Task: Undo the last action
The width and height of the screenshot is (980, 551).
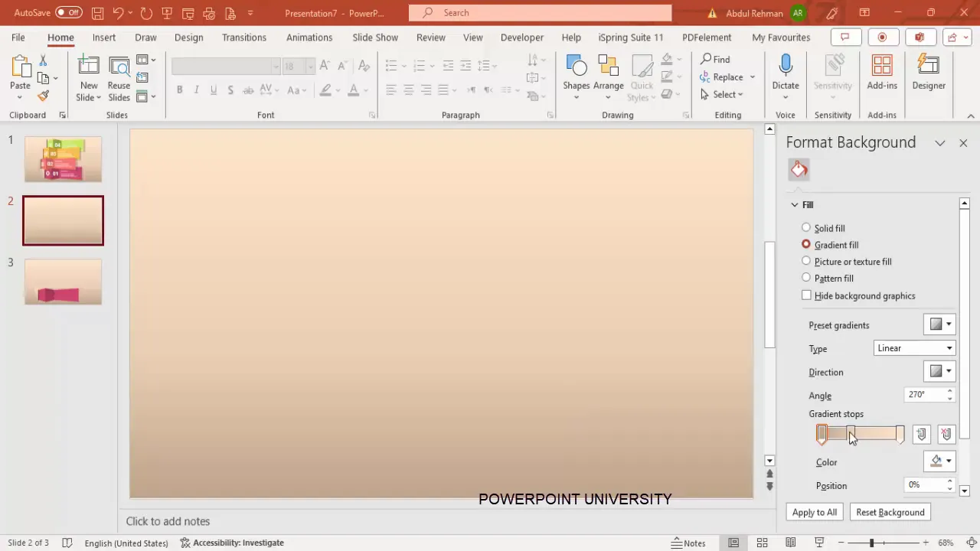Action: [x=118, y=13]
